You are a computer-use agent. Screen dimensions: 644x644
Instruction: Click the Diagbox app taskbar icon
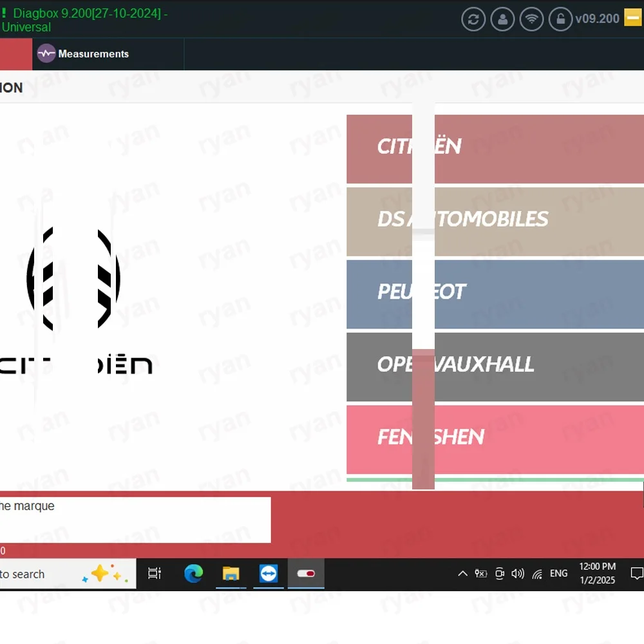306,574
